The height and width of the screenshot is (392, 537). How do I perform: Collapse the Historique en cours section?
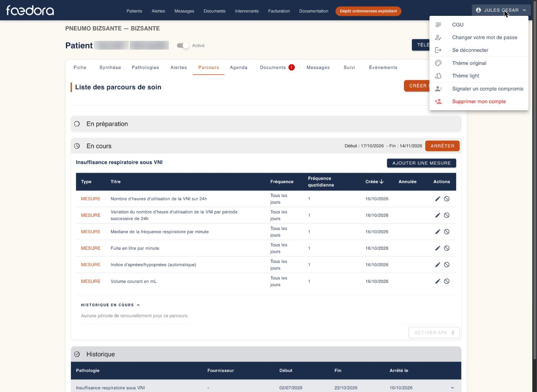(x=110, y=305)
